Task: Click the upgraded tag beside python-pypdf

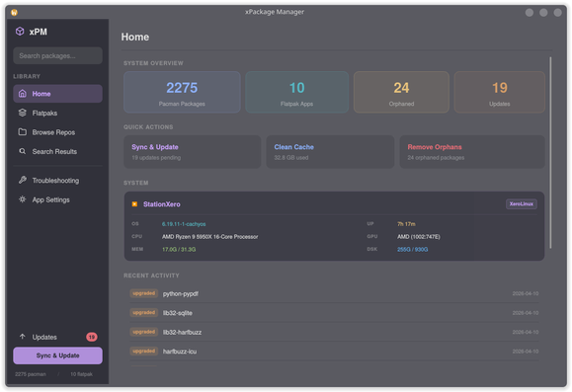Action: pos(143,293)
